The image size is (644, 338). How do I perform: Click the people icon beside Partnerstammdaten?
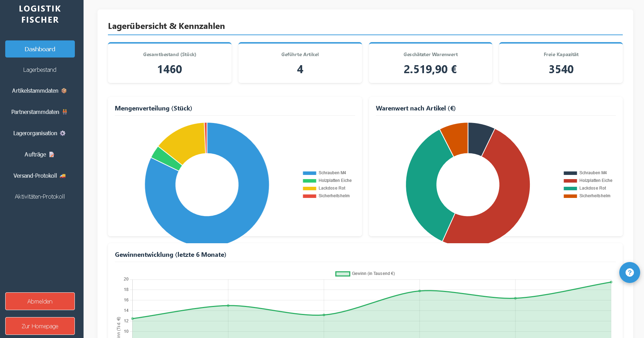tap(65, 112)
